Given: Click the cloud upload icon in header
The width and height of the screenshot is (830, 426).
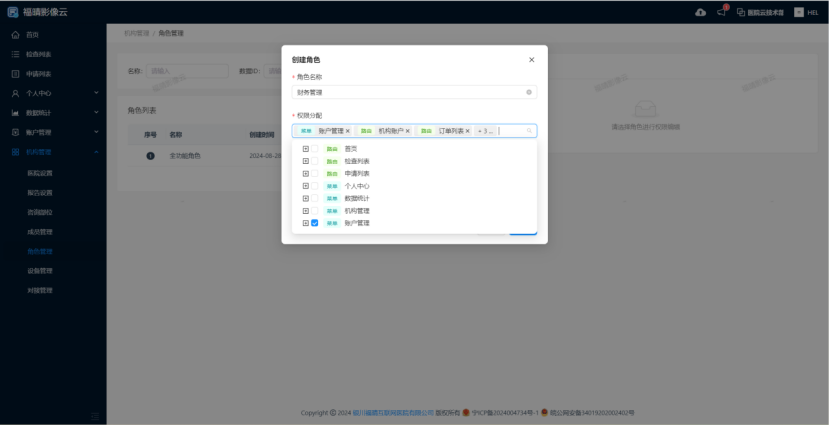Looking at the screenshot, I should 700,12.
